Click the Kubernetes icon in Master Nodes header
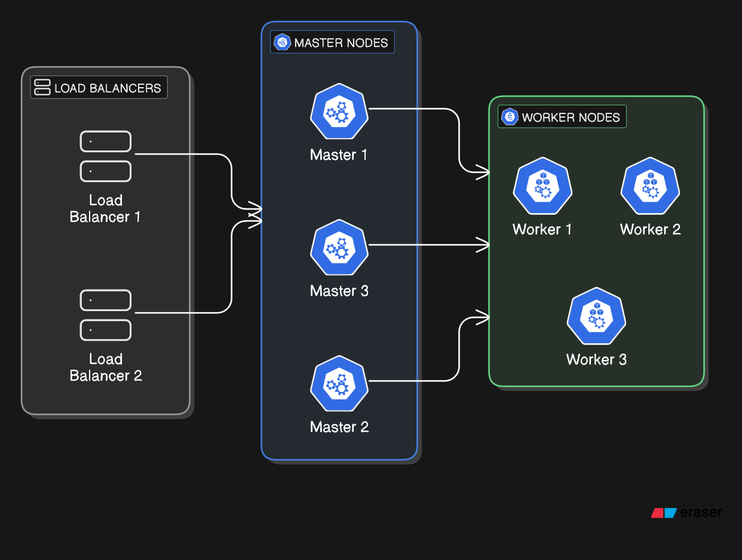742x560 pixels. click(x=282, y=42)
